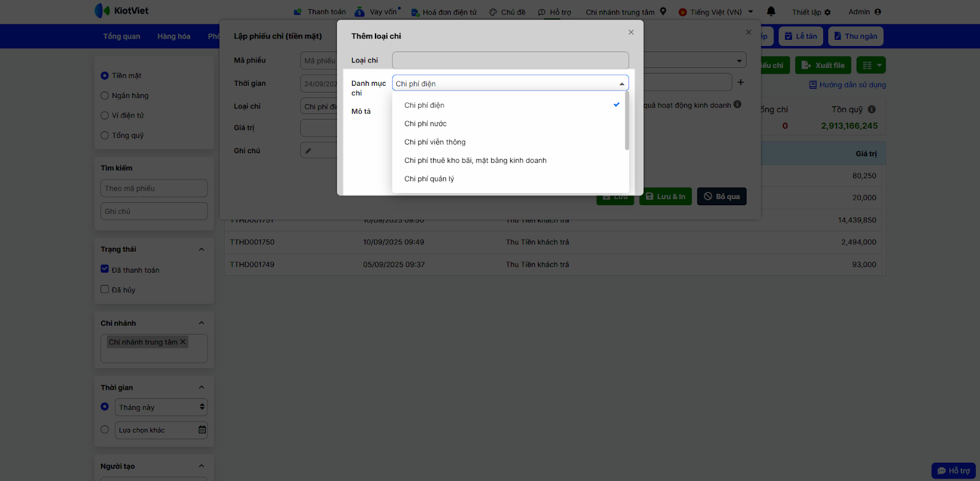Viewport: 980px width, 481px height.
Task: Click the Loại chi text field
Action: tap(510, 60)
